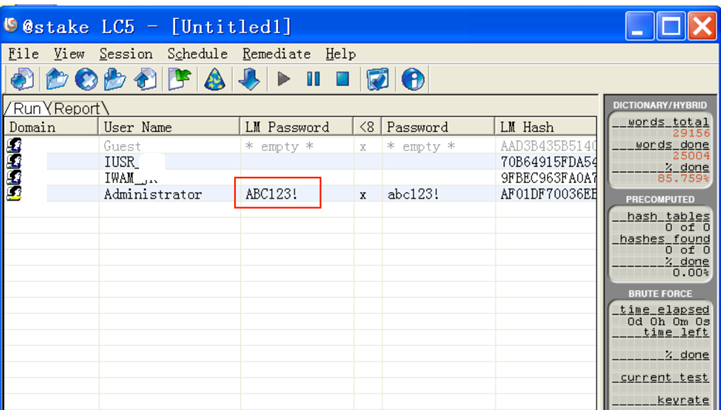
Task: Open the View menu
Action: [69, 54]
